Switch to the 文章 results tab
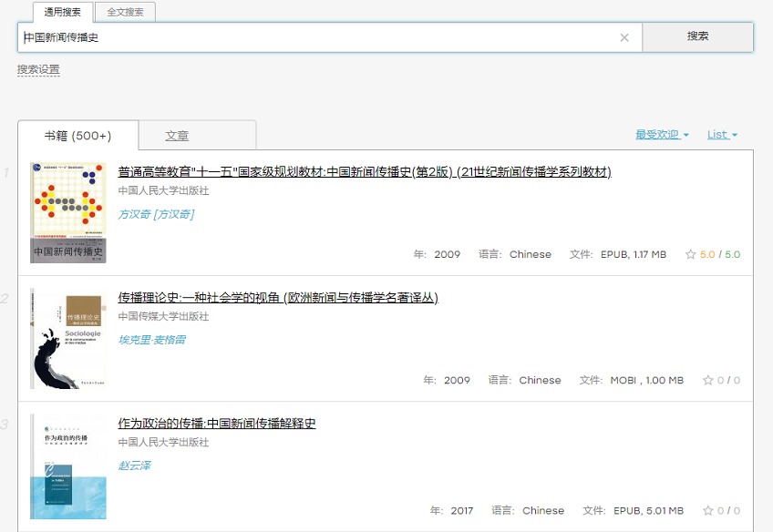The height and width of the screenshot is (532, 773). pos(177,136)
